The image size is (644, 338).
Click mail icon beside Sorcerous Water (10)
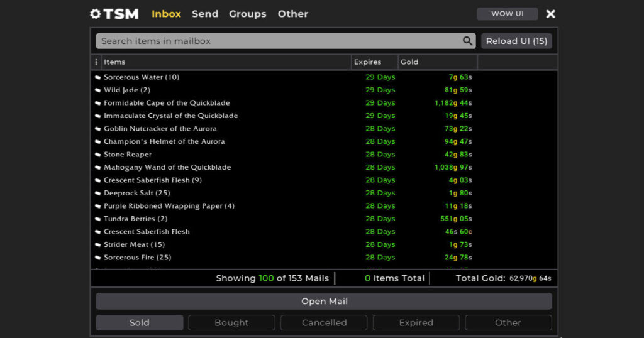[x=98, y=77]
